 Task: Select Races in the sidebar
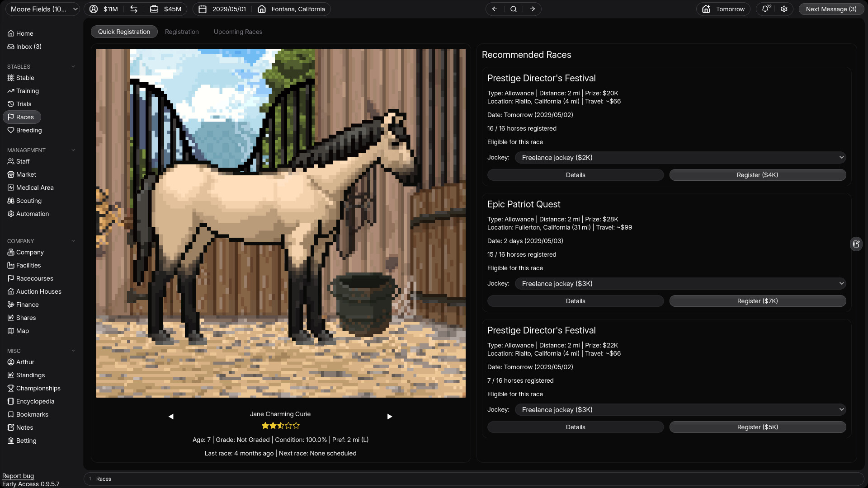(22, 117)
